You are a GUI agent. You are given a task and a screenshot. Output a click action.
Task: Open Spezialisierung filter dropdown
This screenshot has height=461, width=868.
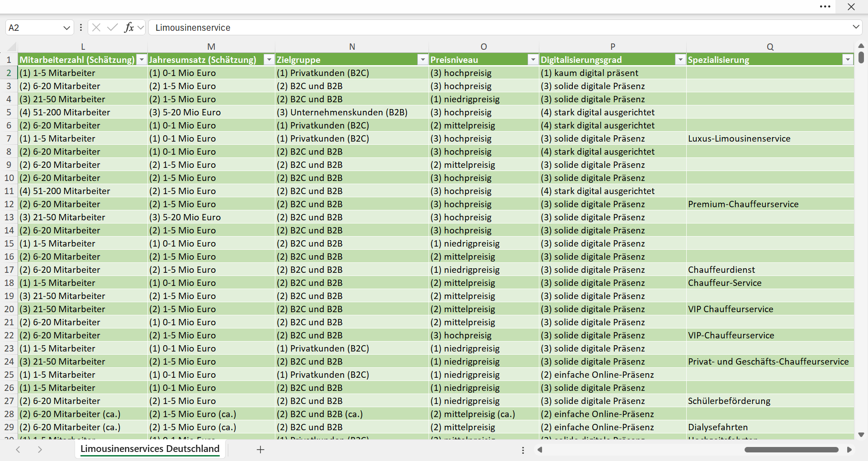(848, 60)
